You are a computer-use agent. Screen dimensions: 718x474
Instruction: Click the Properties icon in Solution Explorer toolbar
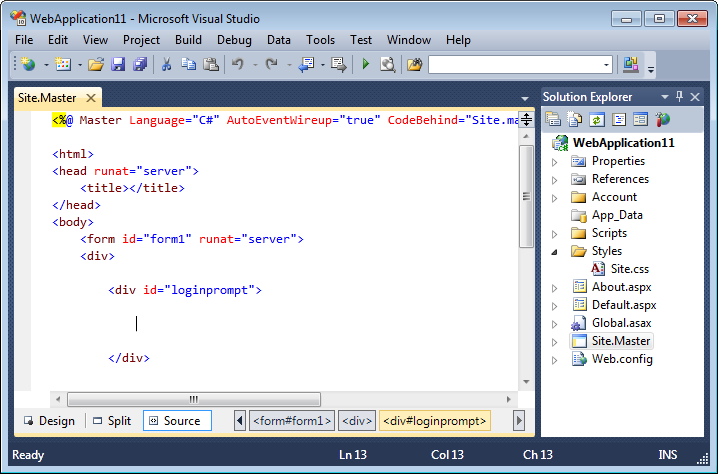pyautogui.click(x=553, y=120)
